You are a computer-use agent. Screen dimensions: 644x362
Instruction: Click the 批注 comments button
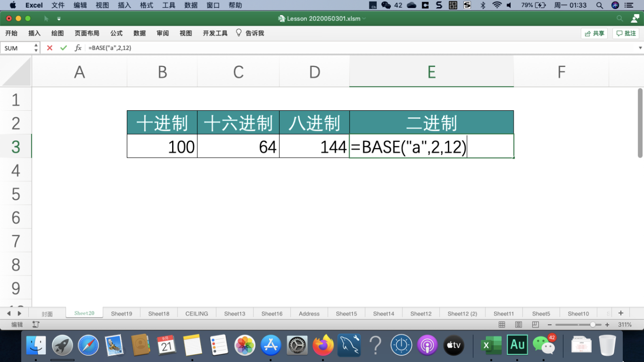point(626,33)
